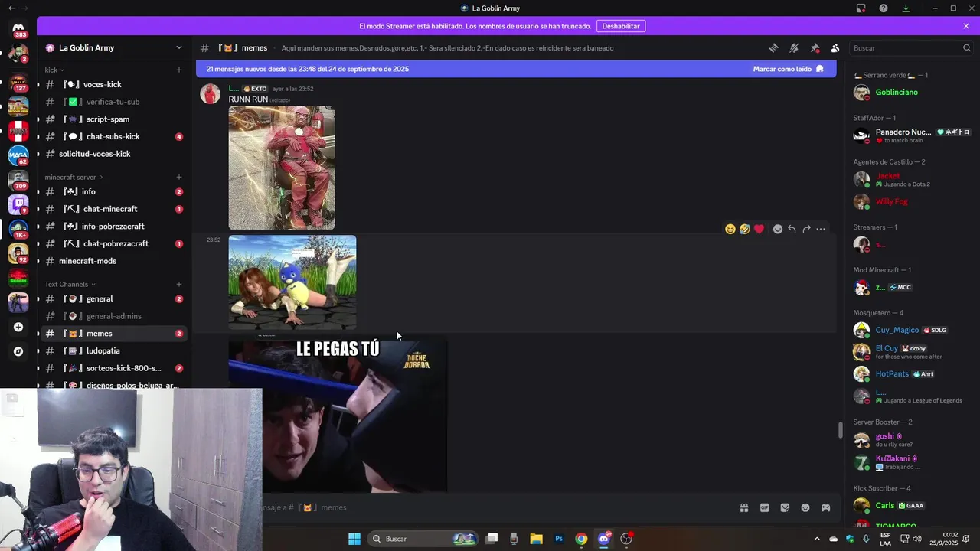Add laughing emoji quick reaction
This screenshot has width=980, height=551.
tap(730, 229)
